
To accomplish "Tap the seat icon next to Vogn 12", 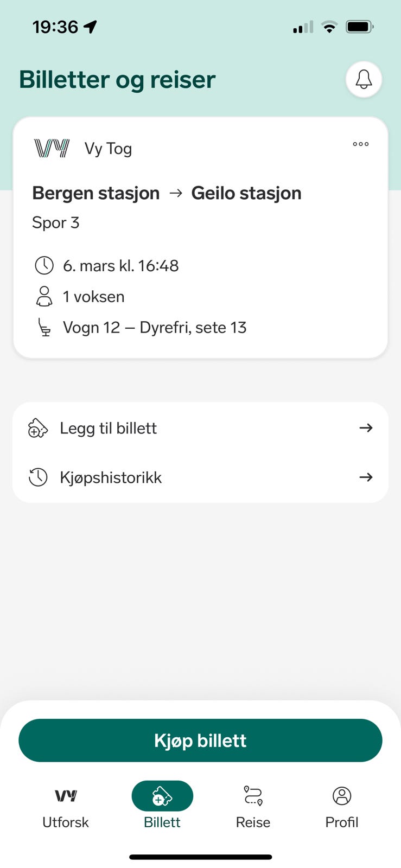I will [44, 328].
